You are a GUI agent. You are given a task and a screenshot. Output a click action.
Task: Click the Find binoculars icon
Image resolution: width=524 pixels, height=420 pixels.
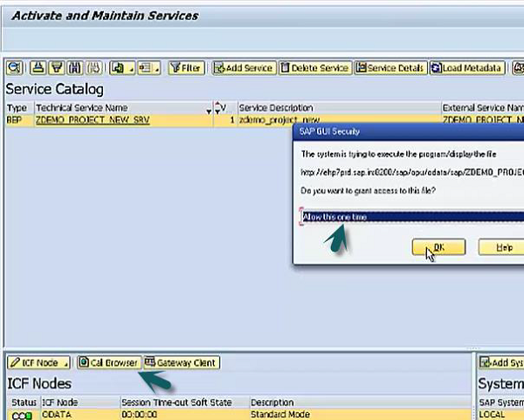tap(74, 68)
